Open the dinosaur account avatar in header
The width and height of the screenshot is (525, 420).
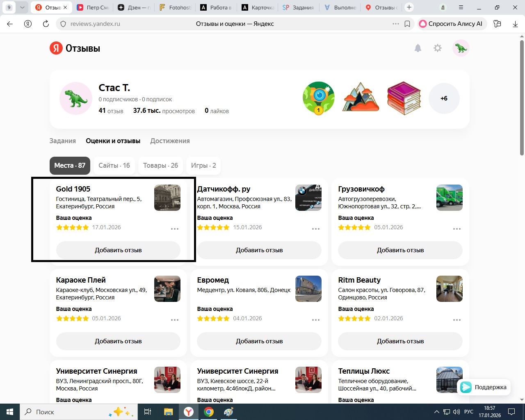point(461,48)
